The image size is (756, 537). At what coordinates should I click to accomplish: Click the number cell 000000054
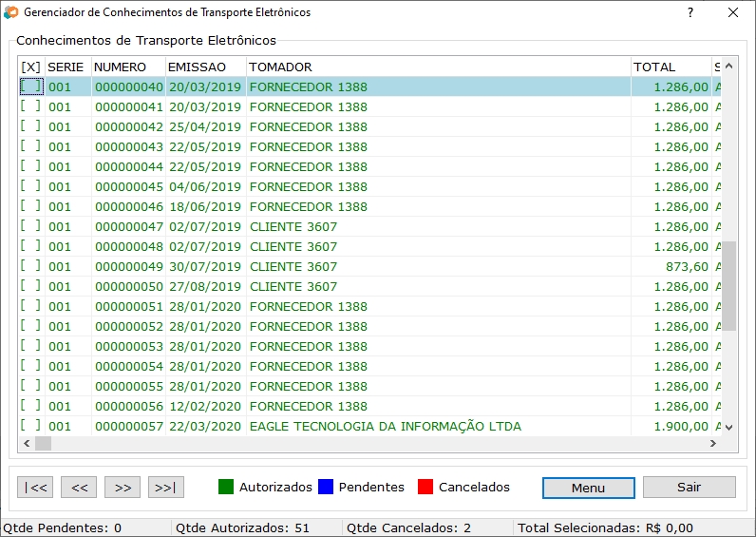coord(129,366)
